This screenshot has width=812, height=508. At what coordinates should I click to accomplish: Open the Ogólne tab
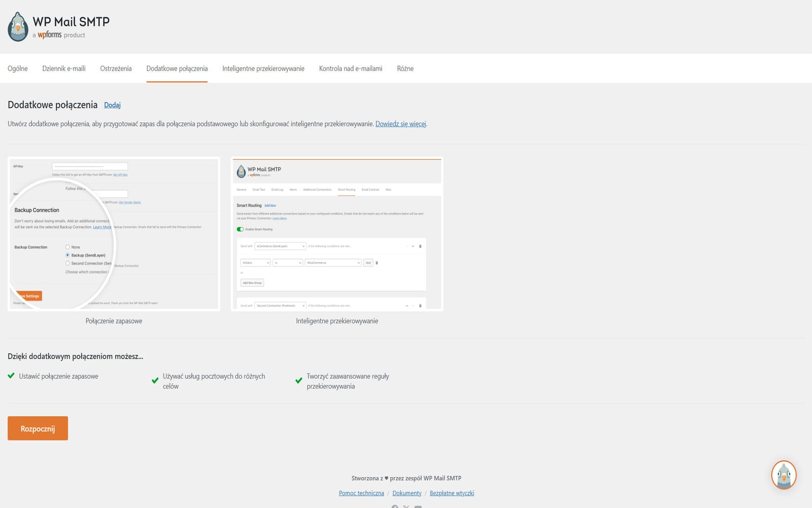pyautogui.click(x=18, y=69)
